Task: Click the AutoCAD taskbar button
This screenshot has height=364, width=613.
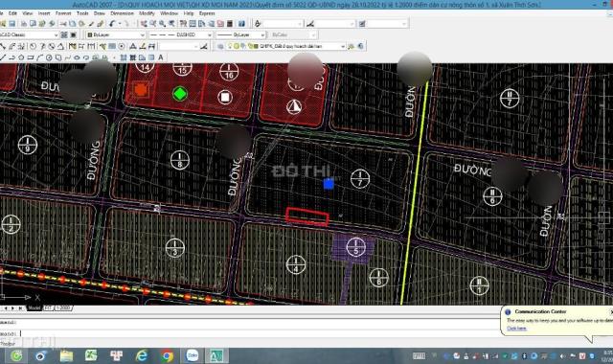Action: [216, 355]
